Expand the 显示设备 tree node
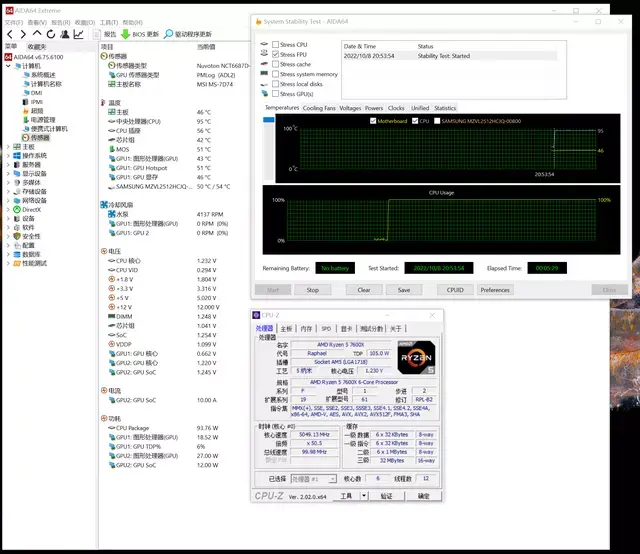The width and height of the screenshot is (640, 554). tap(8, 174)
